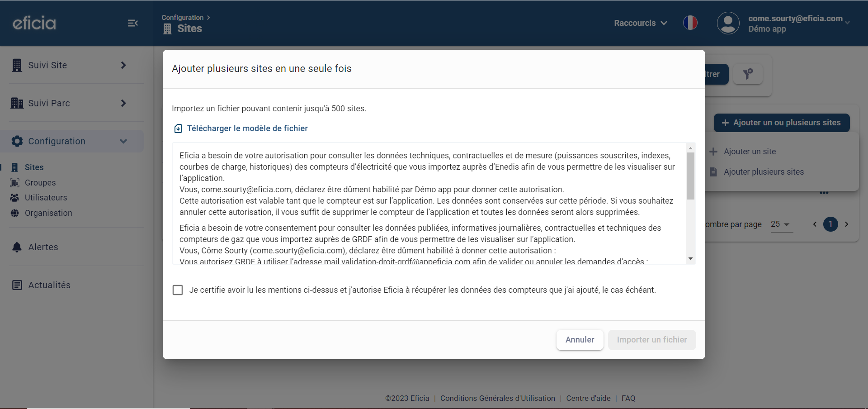The image size is (868, 409).
Task: Open the Sites icon in sidebar
Action: (14, 167)
